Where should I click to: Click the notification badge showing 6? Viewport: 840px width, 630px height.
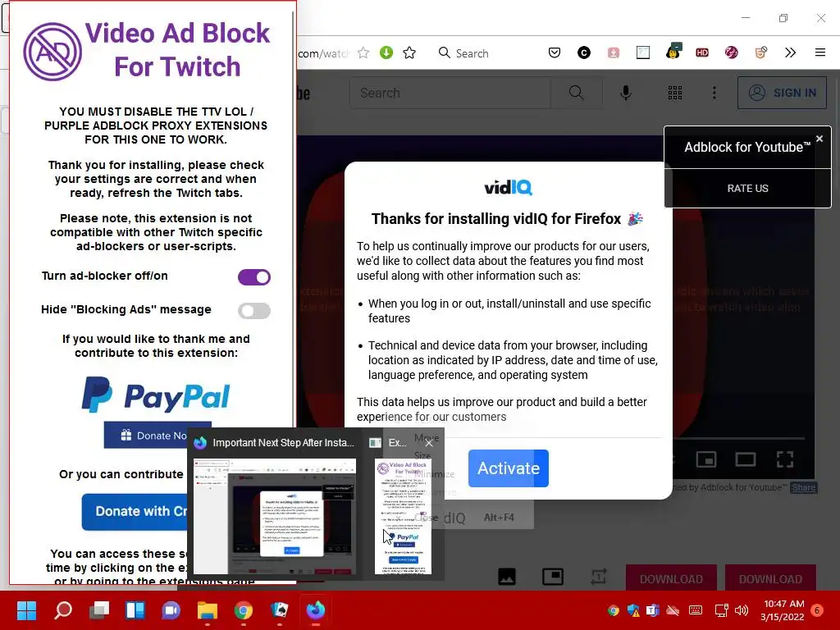point(817,610)
